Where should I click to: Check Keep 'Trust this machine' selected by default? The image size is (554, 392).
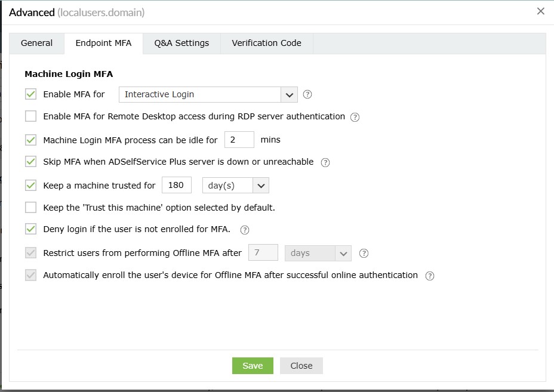pos(30,207)
